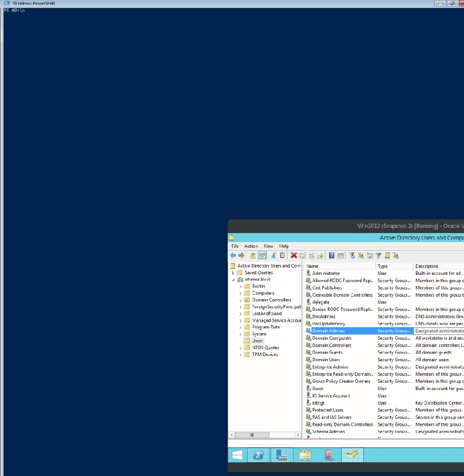The image size is (464, 476).
Task: Open the Windows Start button in VM
Action: point(238,455)
